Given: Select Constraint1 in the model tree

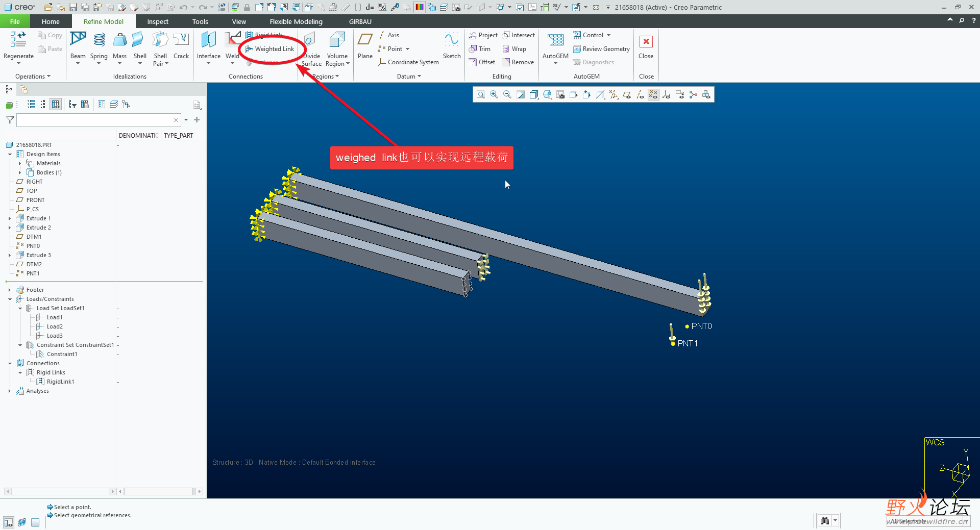Looking at the screenshot, I should pos(62,354).
